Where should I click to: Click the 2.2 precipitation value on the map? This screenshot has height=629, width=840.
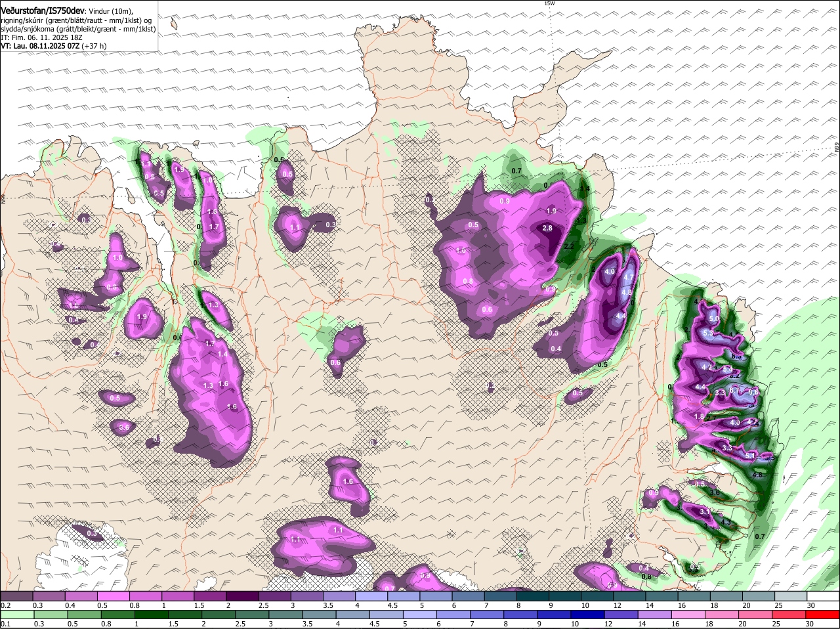(569, 246)
